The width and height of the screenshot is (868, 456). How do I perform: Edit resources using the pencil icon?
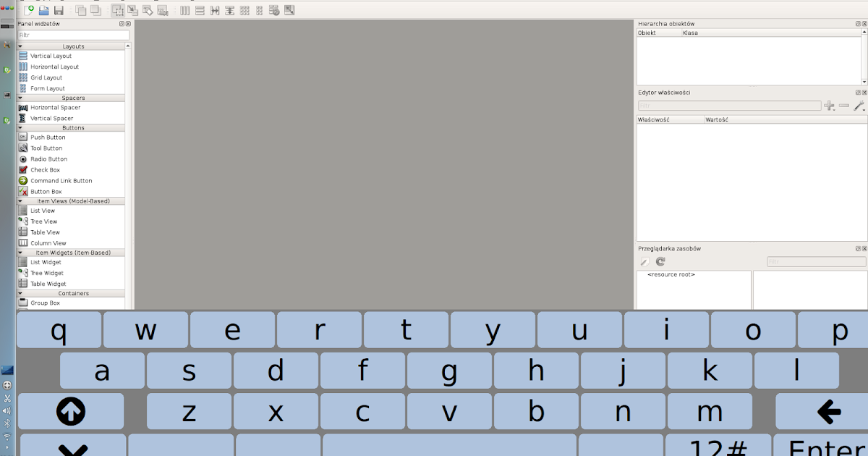tap(644, 261)
